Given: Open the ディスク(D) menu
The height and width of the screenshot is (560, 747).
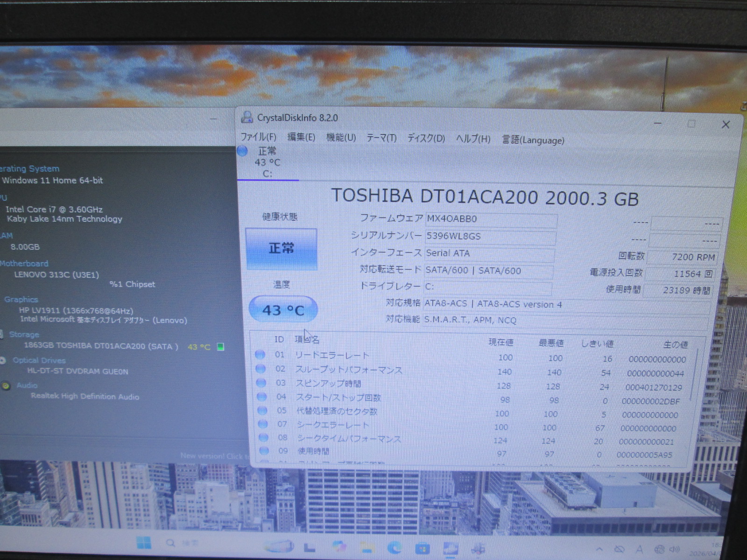Looking at the screenshot, I should [x=426, y=139].
